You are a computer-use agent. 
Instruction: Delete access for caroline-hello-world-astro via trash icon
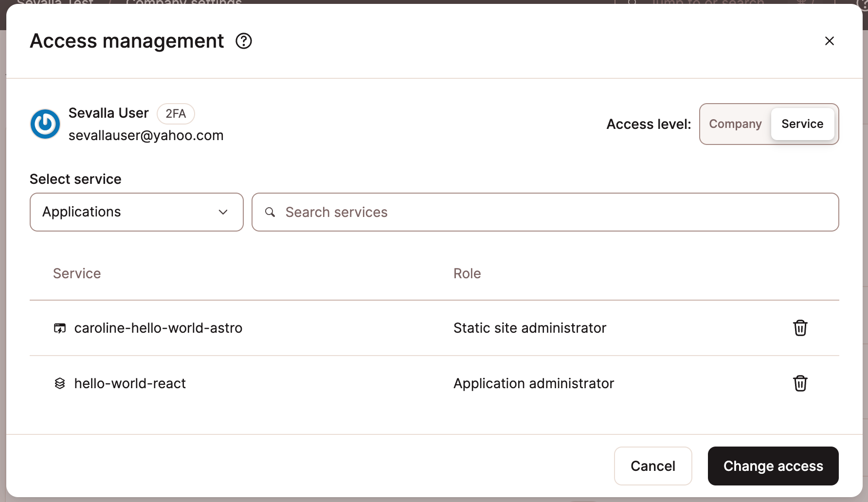click(x=800, y=328)
